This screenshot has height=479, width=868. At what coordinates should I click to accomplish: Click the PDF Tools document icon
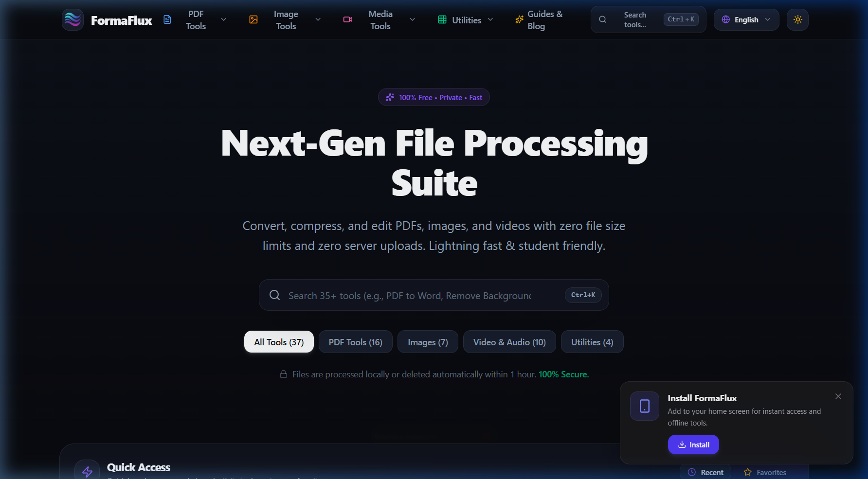click(x=167, y=20)
